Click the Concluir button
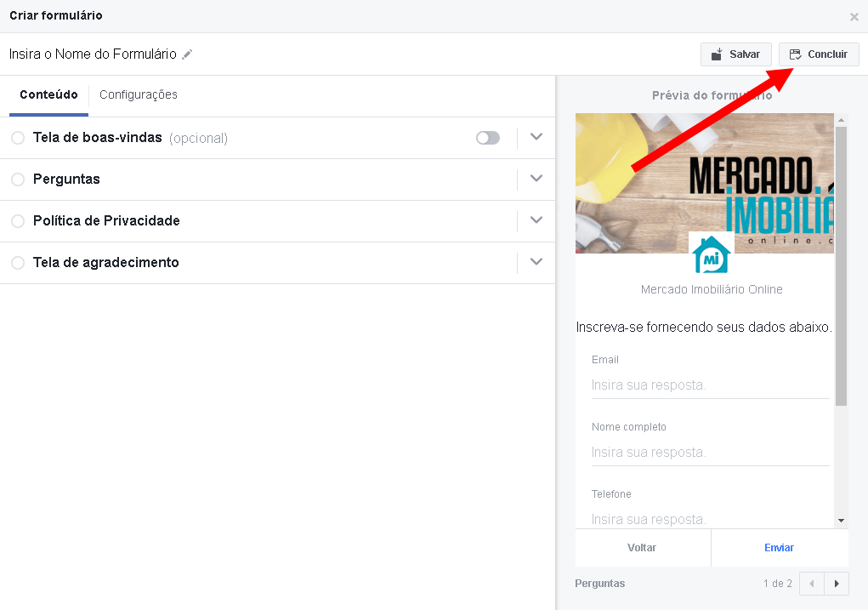The image size is (868, 610). point(819,54)
